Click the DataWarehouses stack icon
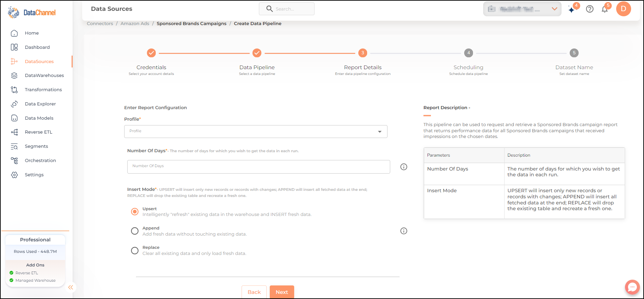This screenshot has width=644, height=299. 14,75
